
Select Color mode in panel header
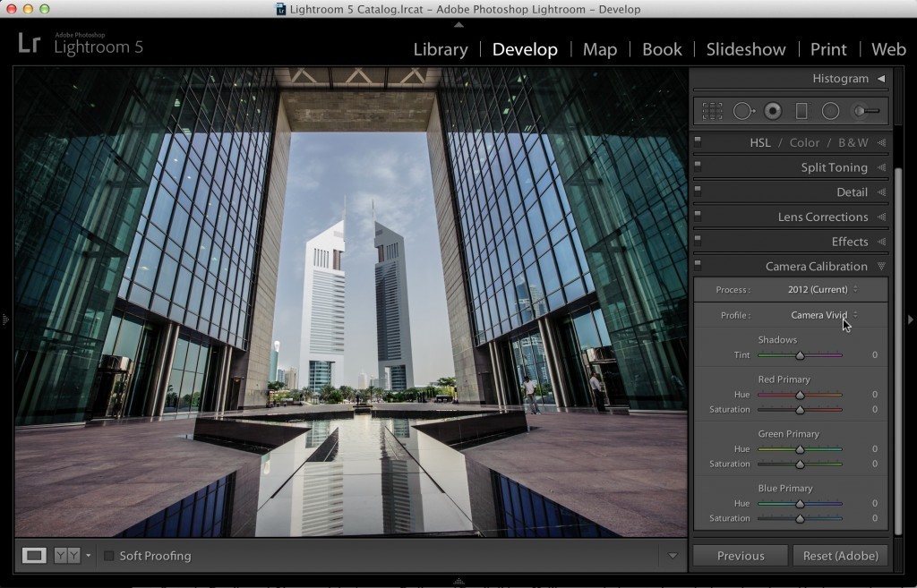click(x=804, y=142)
